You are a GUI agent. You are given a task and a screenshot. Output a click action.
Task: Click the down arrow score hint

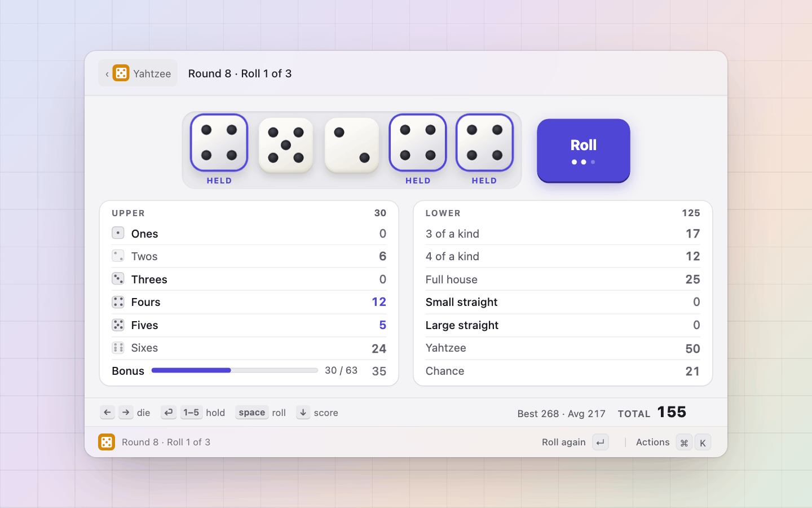[303, 413]
